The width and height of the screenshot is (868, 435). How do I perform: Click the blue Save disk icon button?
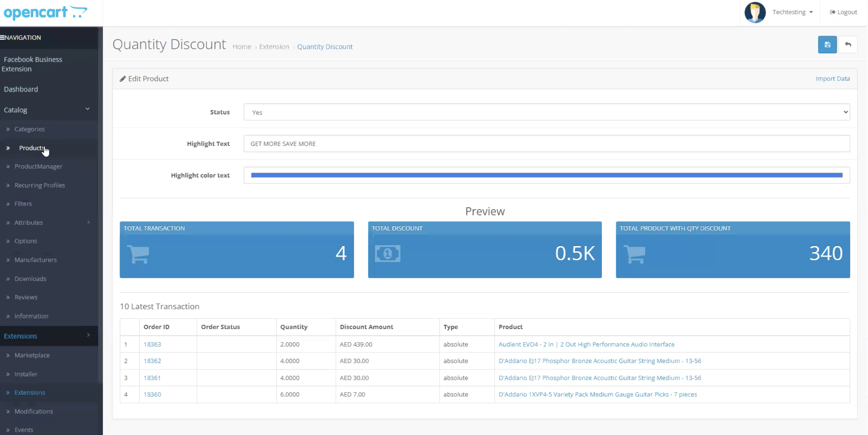827,44
